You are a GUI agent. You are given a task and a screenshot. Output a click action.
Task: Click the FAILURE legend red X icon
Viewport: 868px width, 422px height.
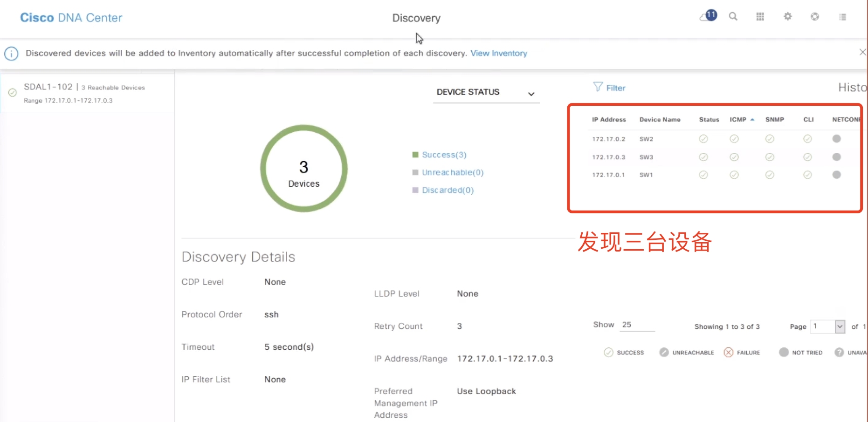point(729,352)
